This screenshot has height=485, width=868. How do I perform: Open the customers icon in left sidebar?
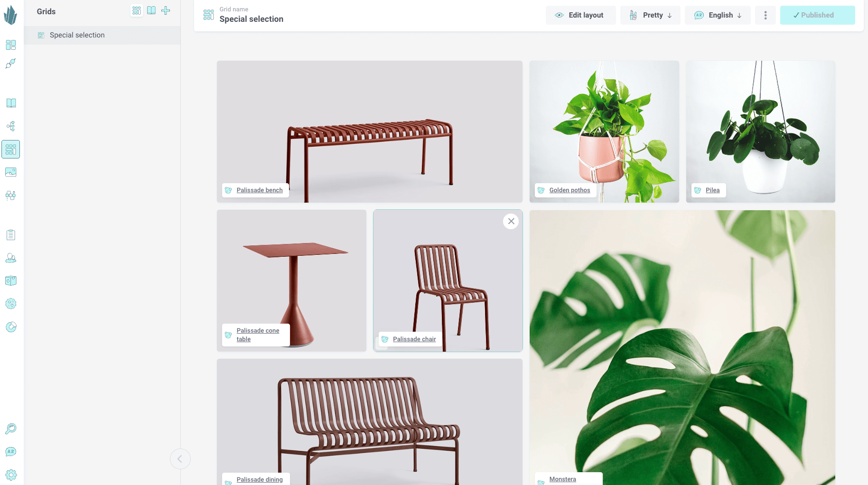coord(11,258)
